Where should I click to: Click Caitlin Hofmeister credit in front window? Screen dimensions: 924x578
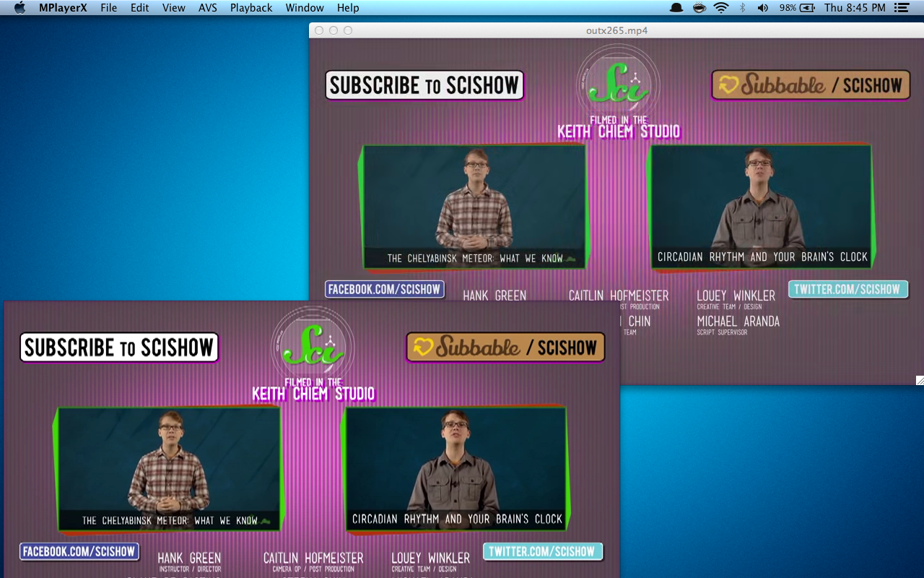pos(313,558)
